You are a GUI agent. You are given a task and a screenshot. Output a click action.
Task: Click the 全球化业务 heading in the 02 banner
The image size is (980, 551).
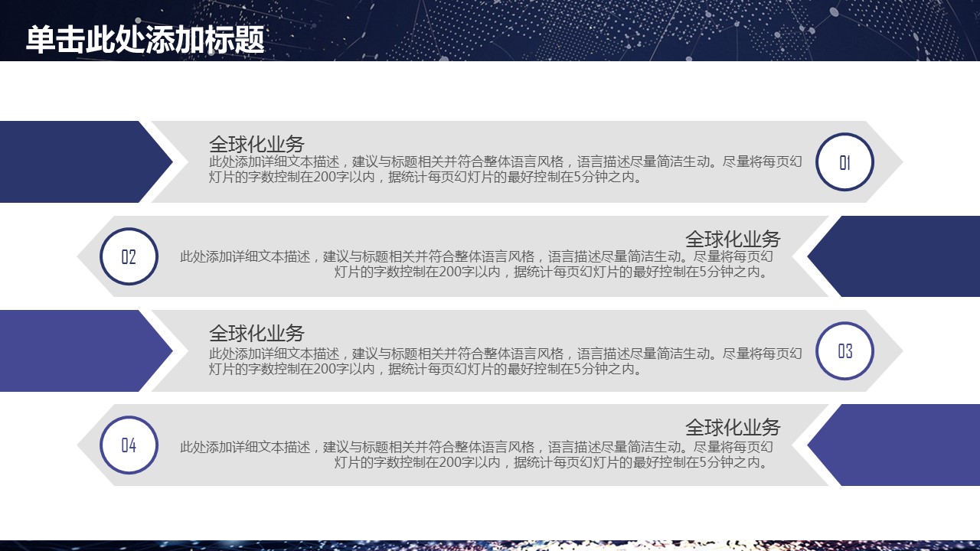click(733, 239)
